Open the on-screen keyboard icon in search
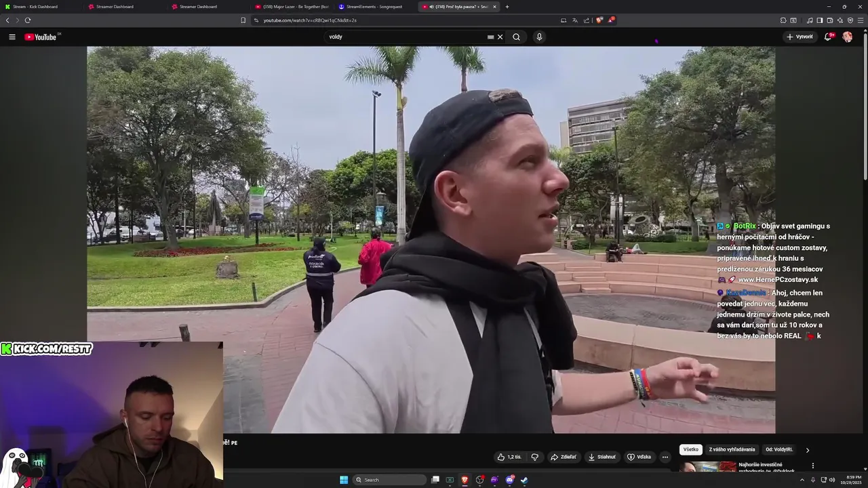Screen dimensions: 868x488 pos(490,37)
